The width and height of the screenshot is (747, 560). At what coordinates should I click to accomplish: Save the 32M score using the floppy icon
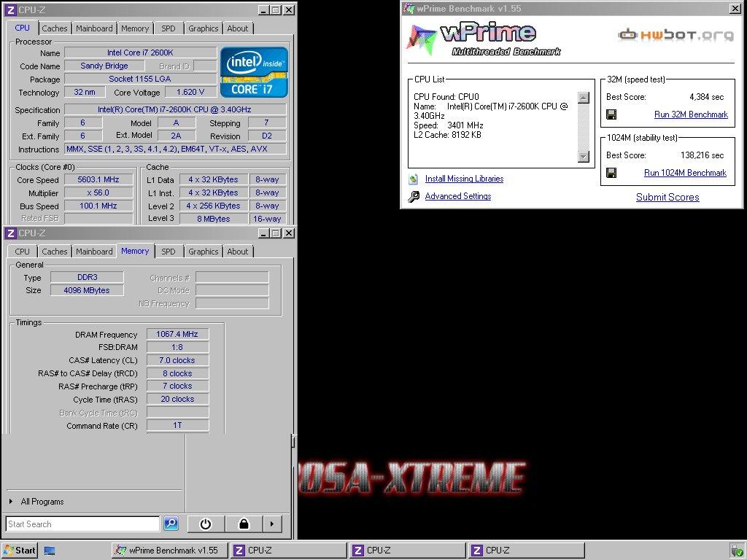click(611, 114)
